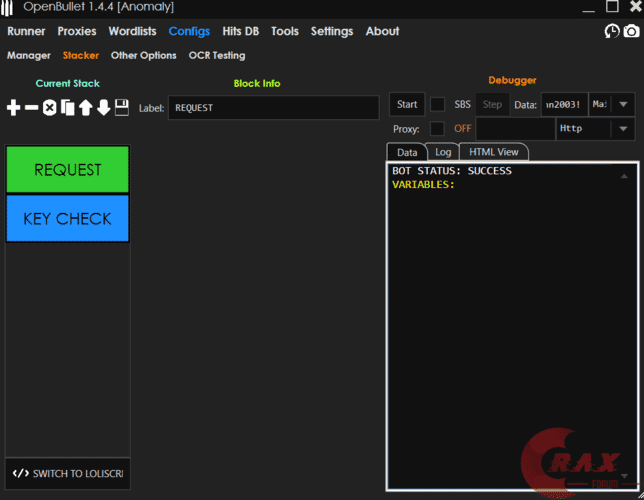Select the green REQUEST block

click(x=67, y=169)
